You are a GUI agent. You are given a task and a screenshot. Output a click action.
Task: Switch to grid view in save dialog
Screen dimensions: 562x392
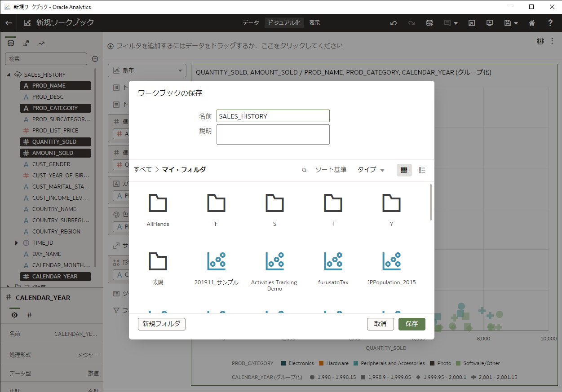(x=404, y=170)
